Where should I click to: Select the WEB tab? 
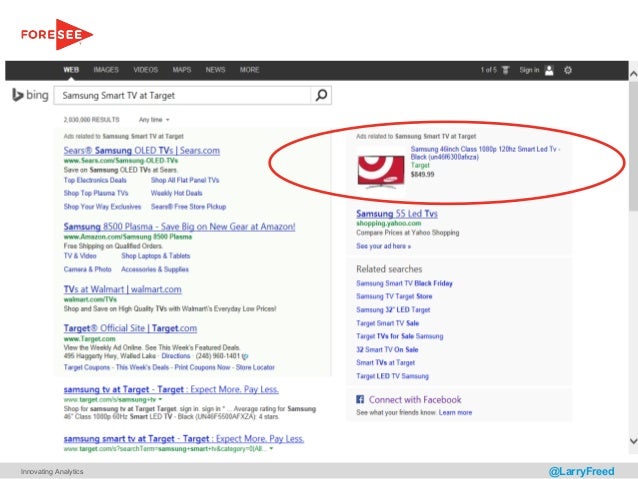coord(71,70)
